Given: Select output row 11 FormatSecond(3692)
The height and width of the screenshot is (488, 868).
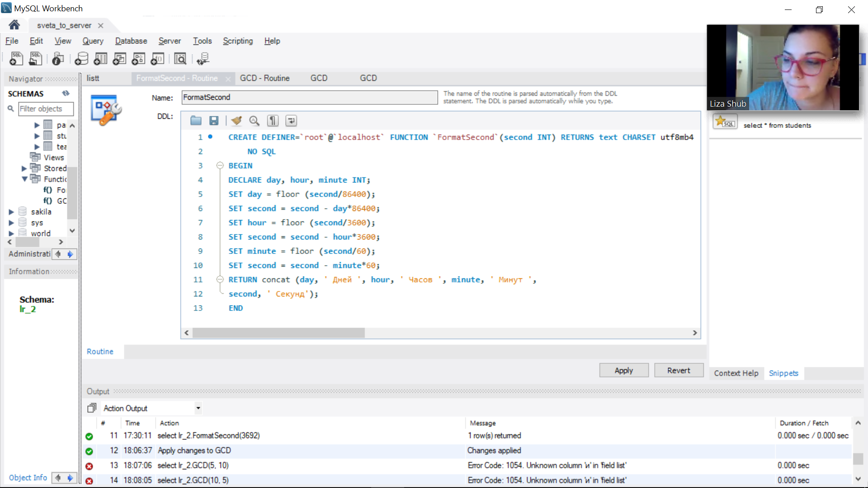Looking at the screenshot, I should [x=467, y=436].
